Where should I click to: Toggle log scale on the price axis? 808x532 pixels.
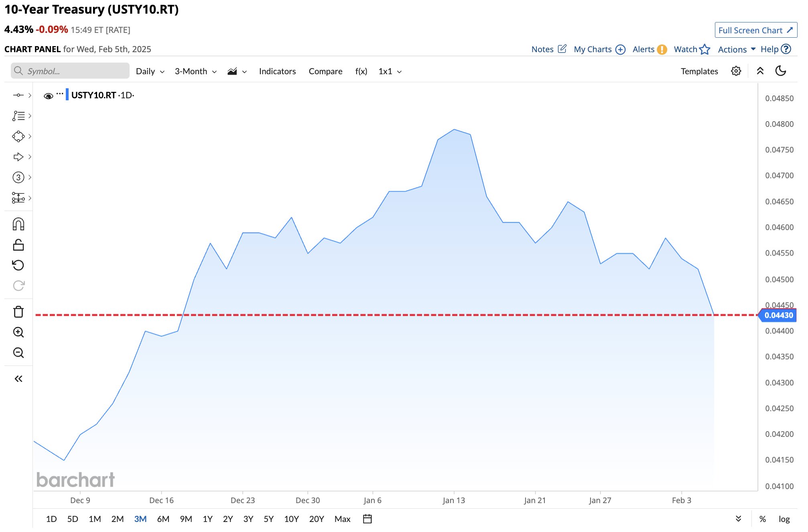pyautogui.click(x=784, y=519)
